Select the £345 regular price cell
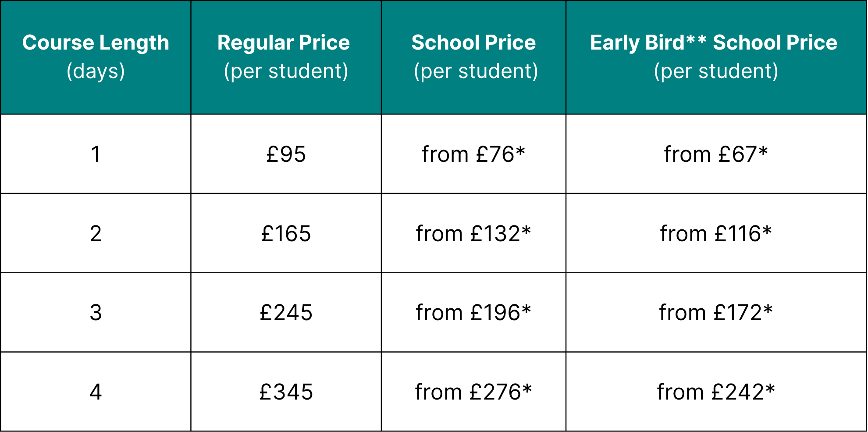Screen dimensions: 868x432 click(x=286, y=392)
